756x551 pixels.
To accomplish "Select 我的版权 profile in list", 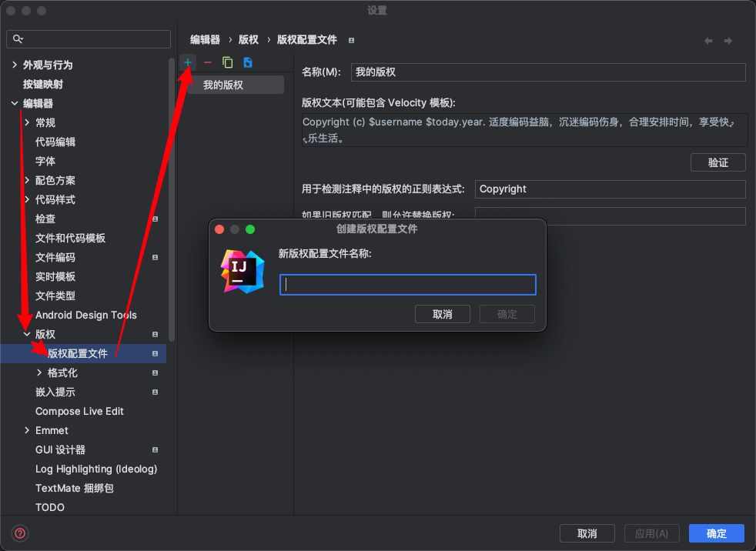I will [223, 85].
